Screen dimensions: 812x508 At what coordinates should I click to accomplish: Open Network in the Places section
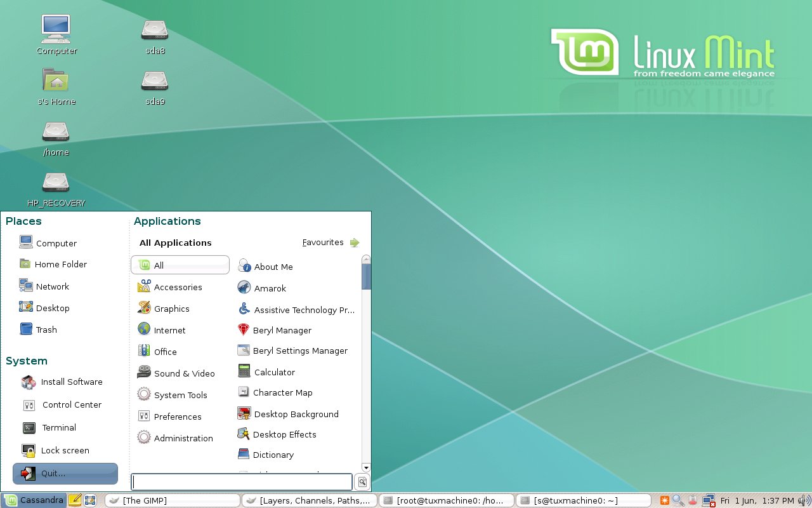pos(44,286)
